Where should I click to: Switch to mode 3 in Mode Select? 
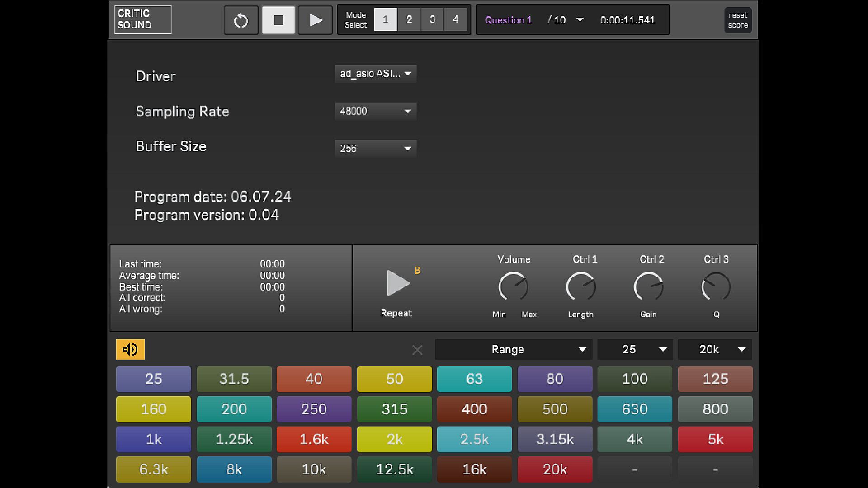click(x=432, y=19)
